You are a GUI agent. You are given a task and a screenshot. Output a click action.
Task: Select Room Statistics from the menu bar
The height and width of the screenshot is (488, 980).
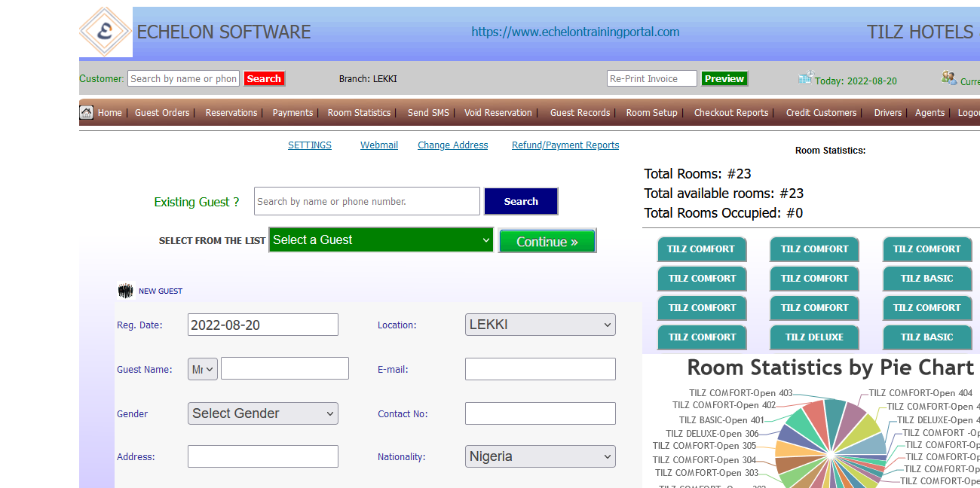[359, 113]
